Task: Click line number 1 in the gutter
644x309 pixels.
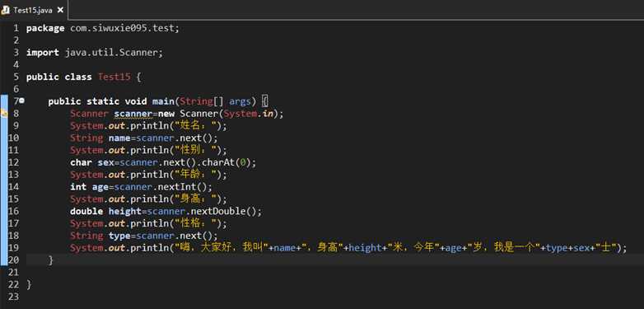Action: pos(16,28)
